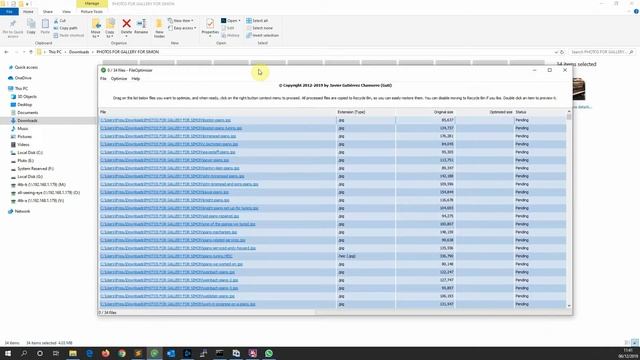Image resolution: width=640 pixels, height=360 pixels.
Task: Click Cut in the Clipboard group
Action: click(x=60, y=20)
